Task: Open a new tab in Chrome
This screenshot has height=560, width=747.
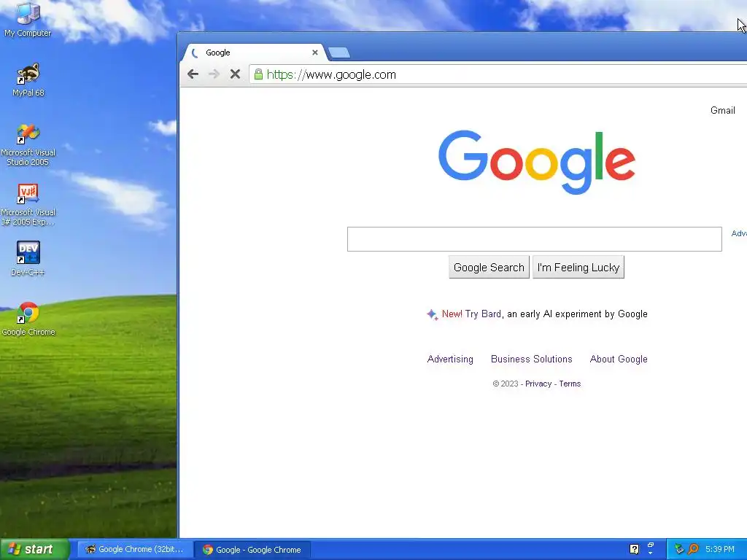Action: (339, 52)
